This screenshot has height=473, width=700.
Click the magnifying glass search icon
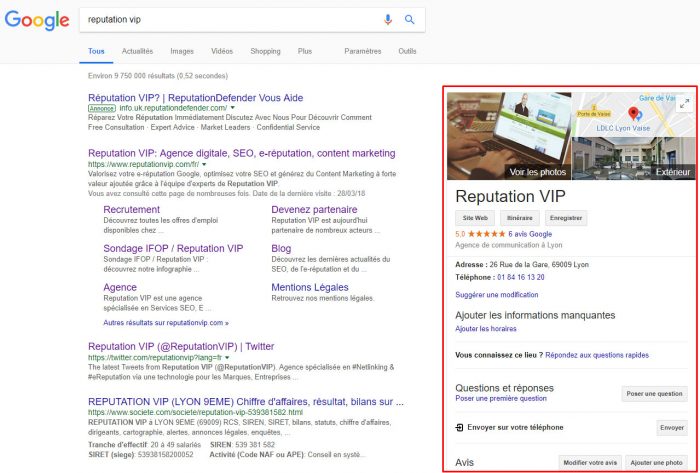click(409, 19)
